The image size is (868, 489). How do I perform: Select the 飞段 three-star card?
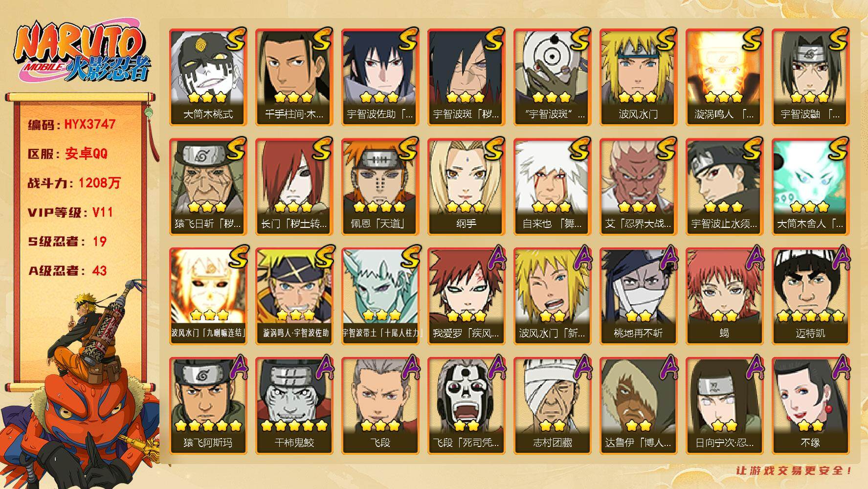(x=380, y=405)
